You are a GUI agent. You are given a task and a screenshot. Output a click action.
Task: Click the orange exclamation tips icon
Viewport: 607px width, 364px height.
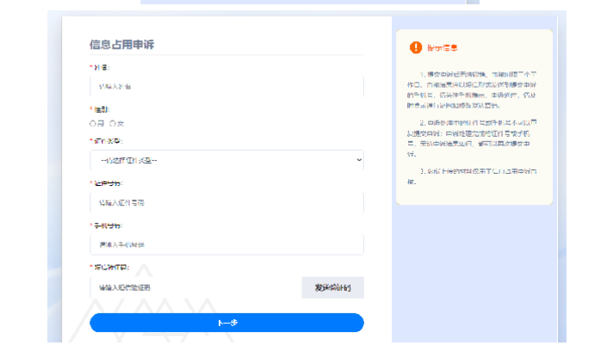point(416,47)
